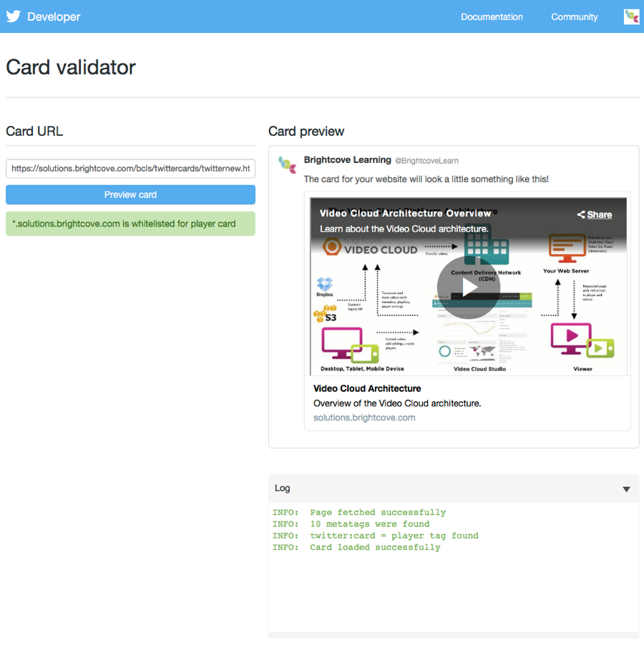
Task: Play the Video Cloud Architecture video
Action: [468, 287]
